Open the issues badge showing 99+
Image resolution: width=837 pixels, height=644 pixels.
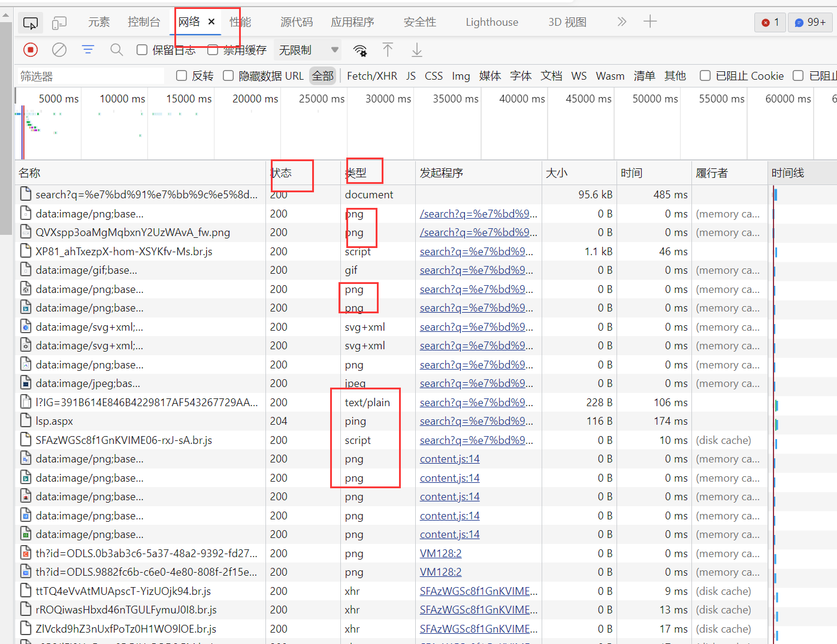click(810, 22)
